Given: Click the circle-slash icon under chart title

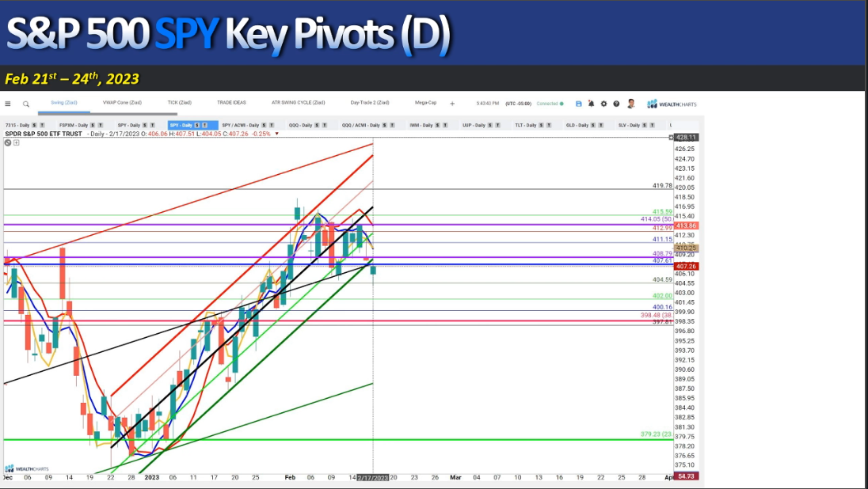Looking at the screenshot, I should point(8,142).
